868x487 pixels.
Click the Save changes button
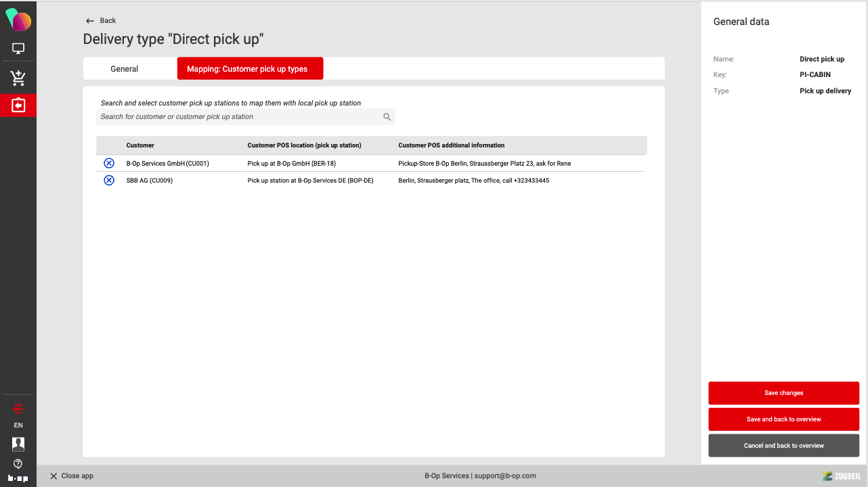click(x=783, y=393)
